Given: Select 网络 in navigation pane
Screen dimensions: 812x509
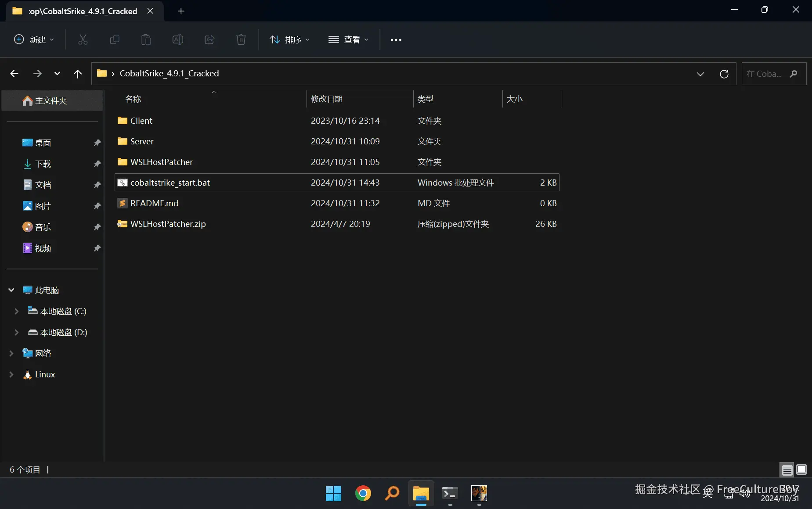Looking at the screenshot, I should 43,353.
